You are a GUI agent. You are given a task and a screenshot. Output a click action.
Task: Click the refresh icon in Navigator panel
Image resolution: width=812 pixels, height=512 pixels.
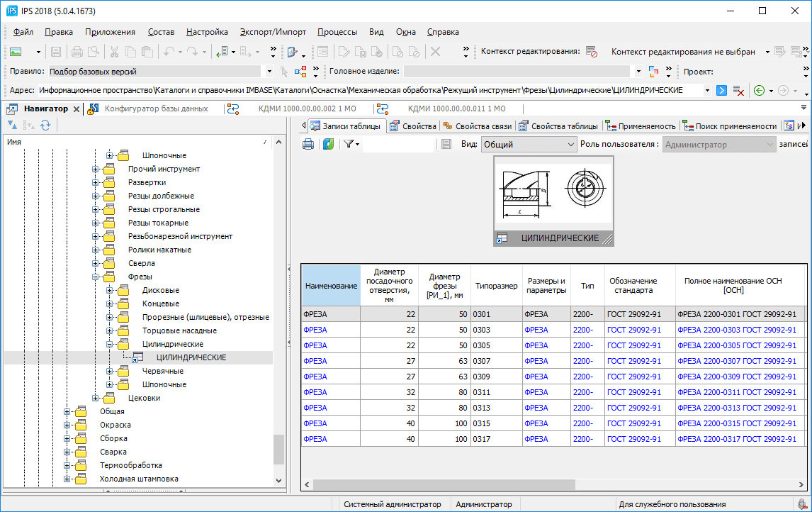click(45, 125)
